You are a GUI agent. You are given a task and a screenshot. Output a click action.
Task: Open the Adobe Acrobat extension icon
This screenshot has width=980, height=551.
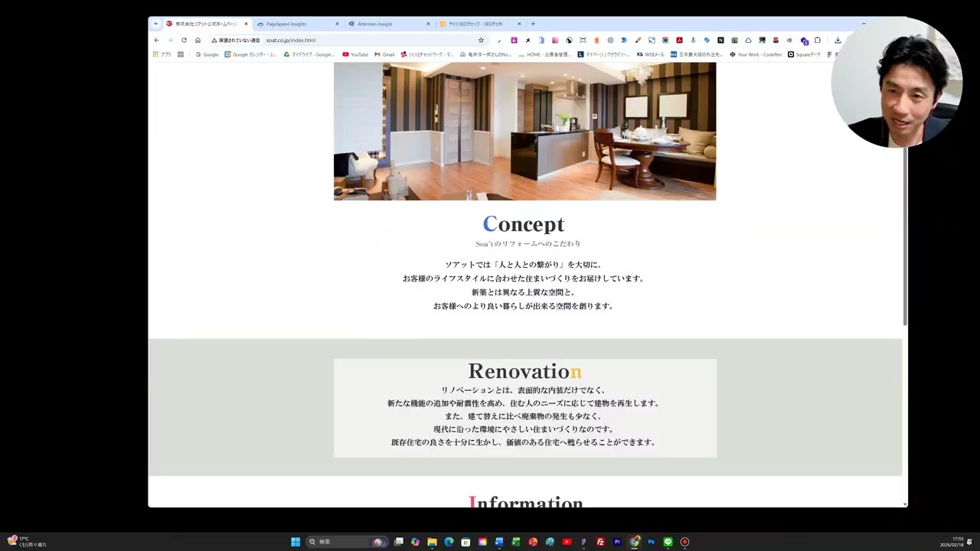(679, 40)
